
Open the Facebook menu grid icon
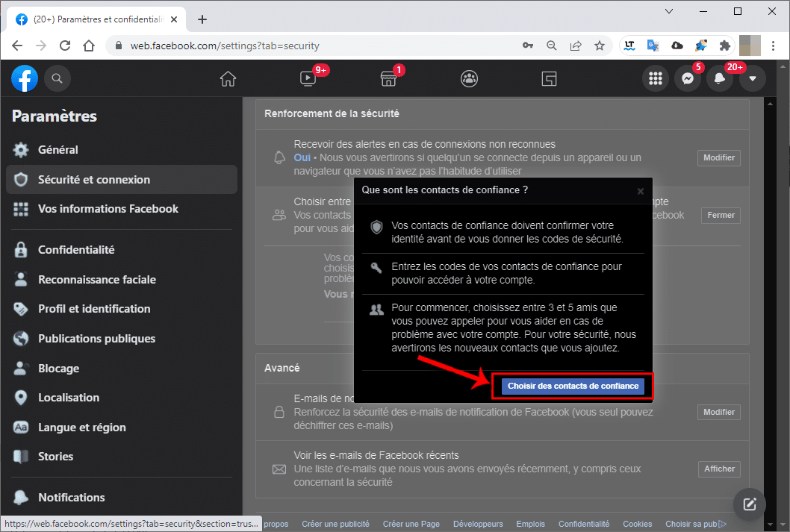[x=656, y=78]
